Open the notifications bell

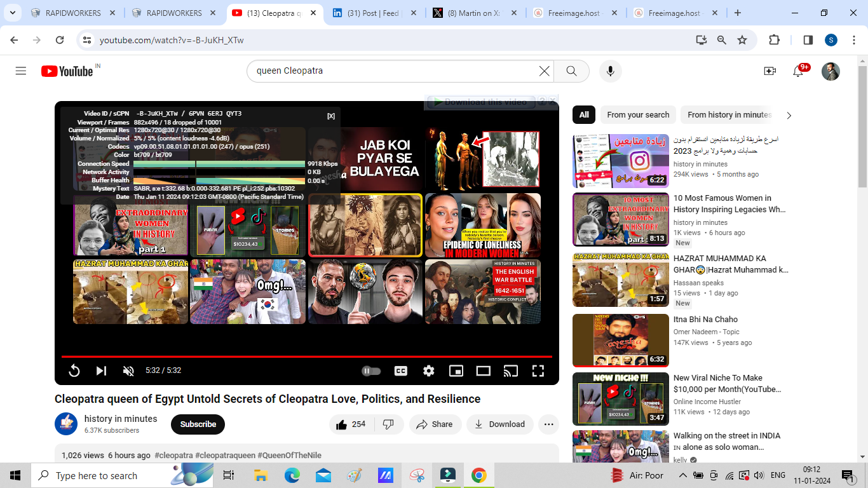[x=798, y=71]
